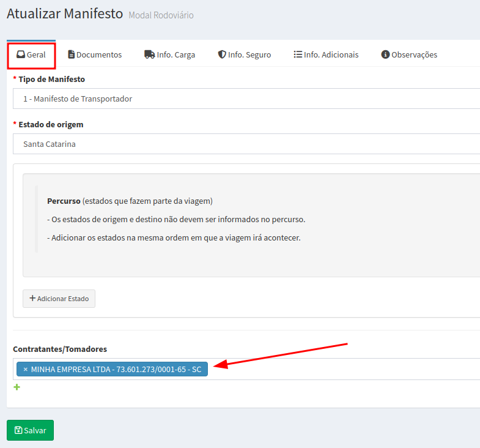Save the manifest with the Salvar button
This screenshot has width=480, height=448.
tap(31, 430)
